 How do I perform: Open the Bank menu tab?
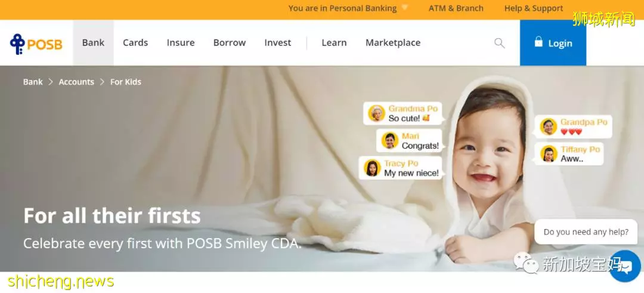click(93, 43)
